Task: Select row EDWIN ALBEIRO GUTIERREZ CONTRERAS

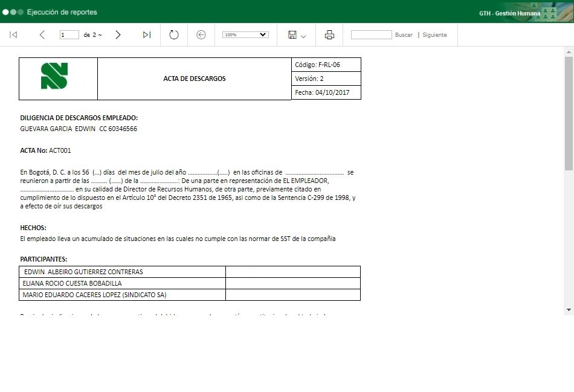Action: (190, 272)
